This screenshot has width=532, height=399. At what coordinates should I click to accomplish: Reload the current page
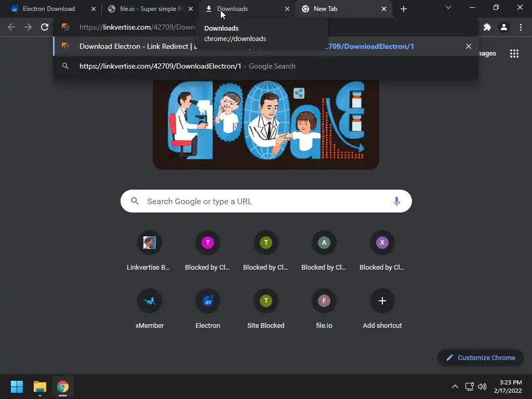click(x=45, y=27)
